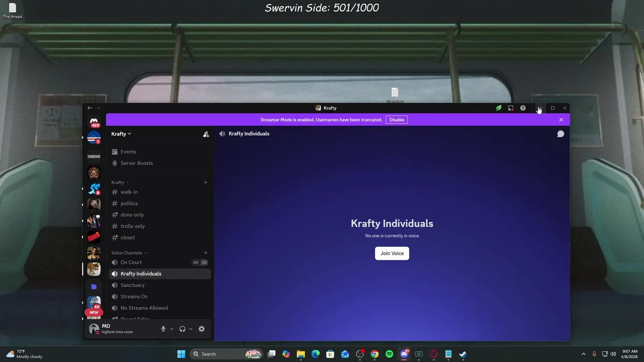Screen dimensions: 644x362
Task: Dismiss the Streamer Mode banner
Action: (x=561, y=120)
